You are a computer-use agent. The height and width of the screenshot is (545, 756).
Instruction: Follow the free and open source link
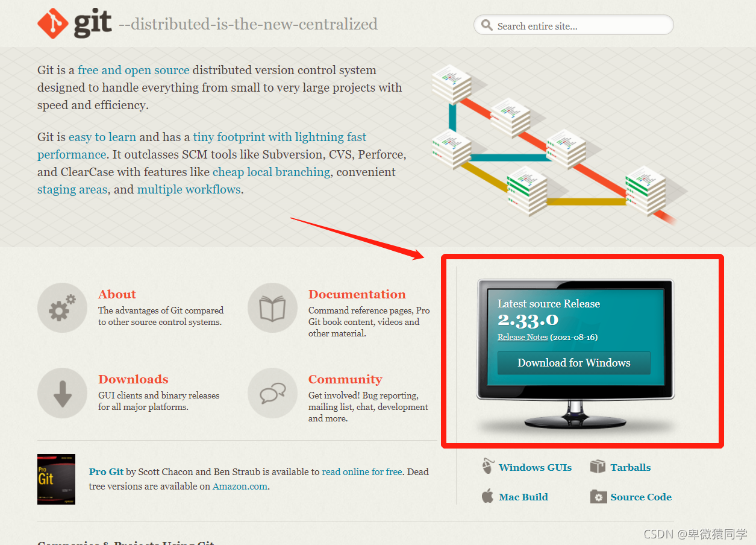(x=134, y=70)
